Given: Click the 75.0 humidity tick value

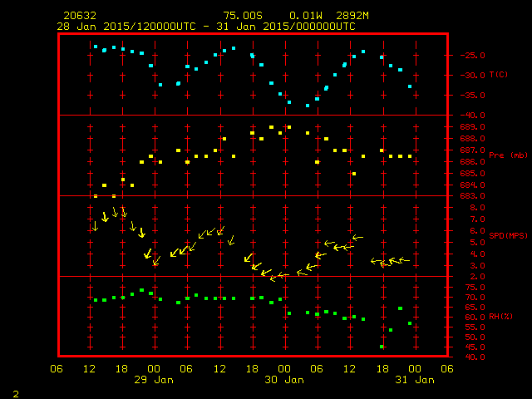Looking at the screenshot, I should point(475,288).
